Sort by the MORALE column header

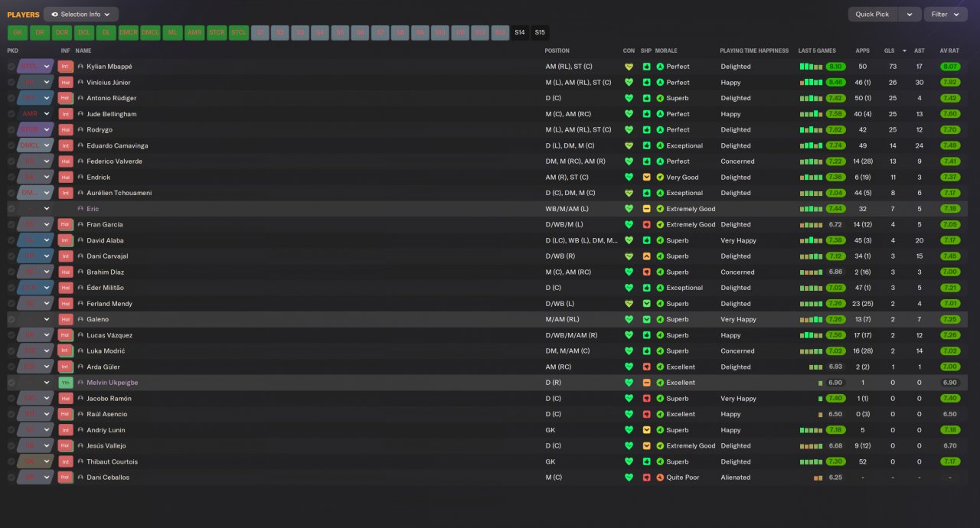[667, 51]
